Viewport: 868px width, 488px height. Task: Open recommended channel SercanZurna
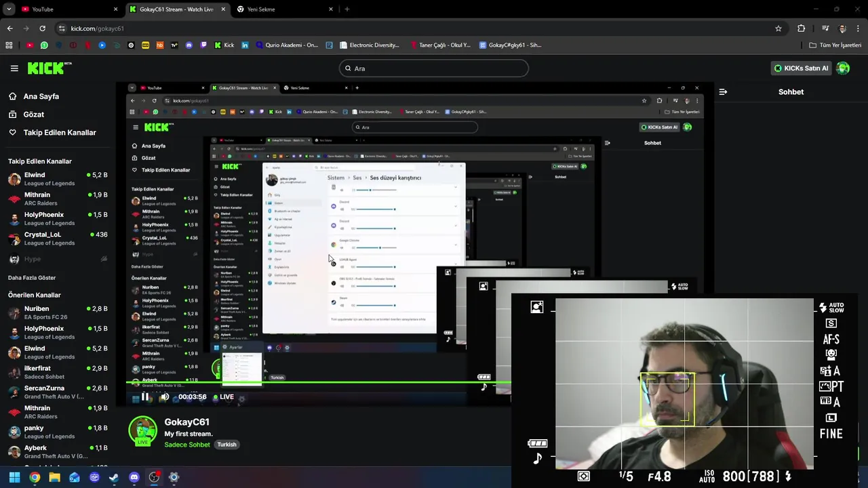click(x=58, y=392)
